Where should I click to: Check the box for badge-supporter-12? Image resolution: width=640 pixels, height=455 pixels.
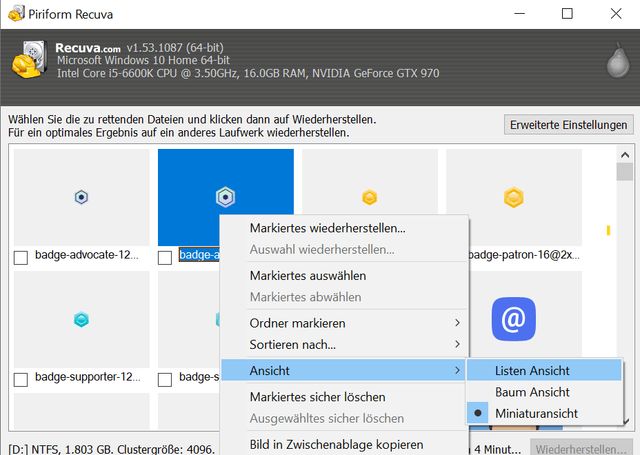click(21, 380)
